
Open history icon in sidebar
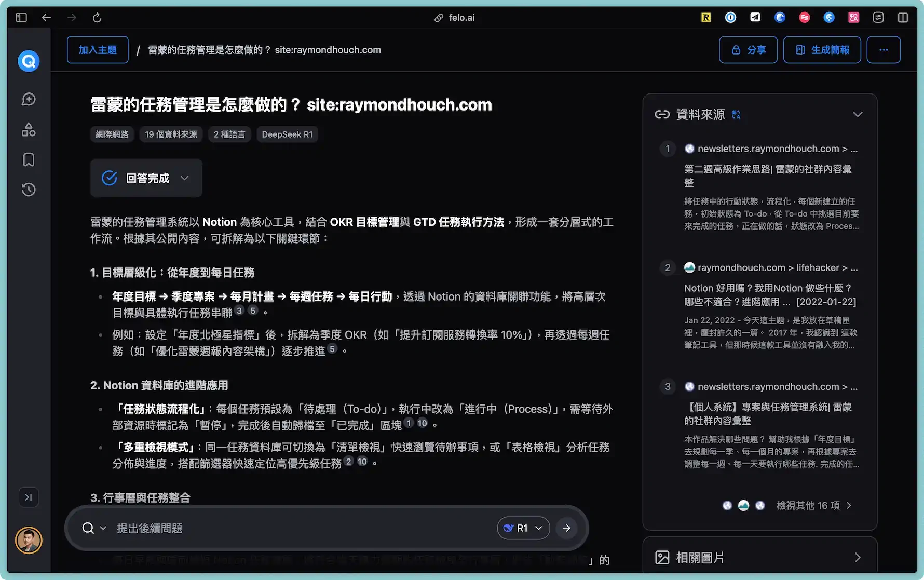29,190
